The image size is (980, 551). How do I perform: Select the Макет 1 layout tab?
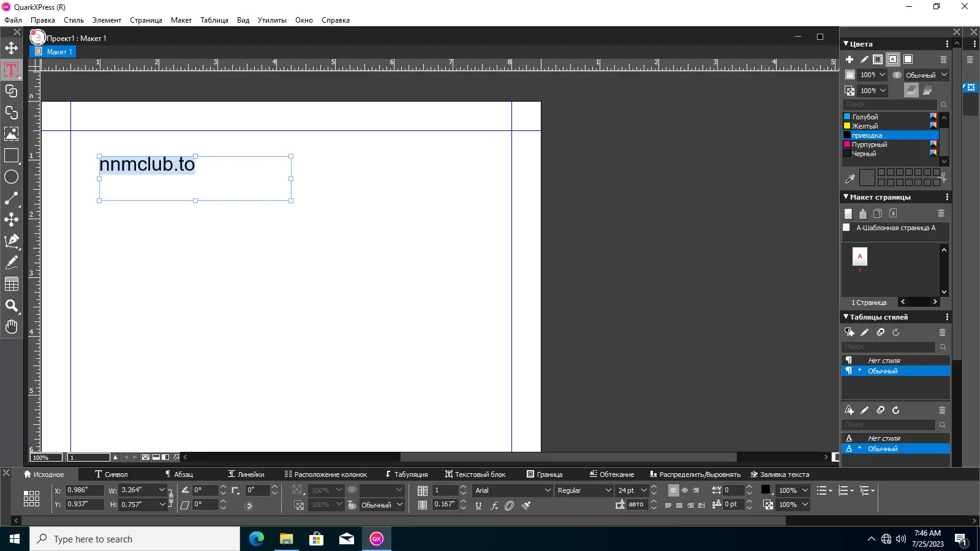click(x=53, y=52)
